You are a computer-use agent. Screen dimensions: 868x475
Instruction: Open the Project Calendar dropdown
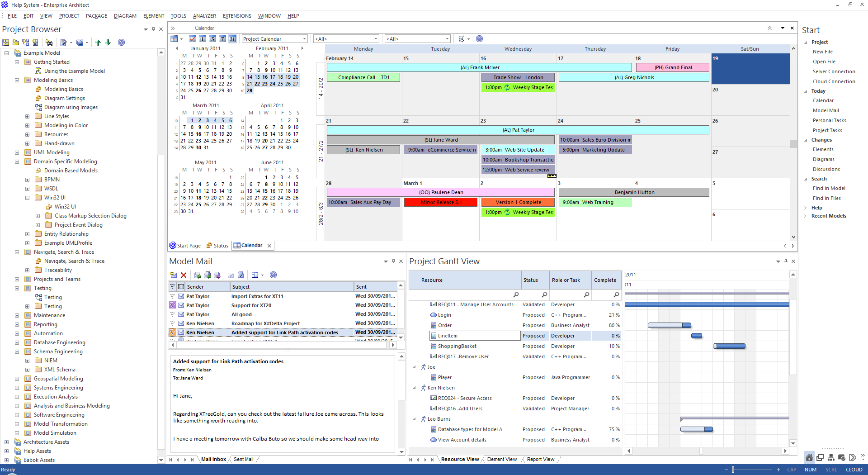click(304, 39)
